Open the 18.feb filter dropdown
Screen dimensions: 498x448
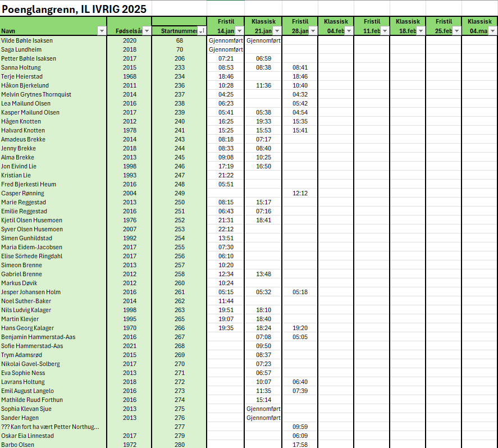tap(420, 31)
